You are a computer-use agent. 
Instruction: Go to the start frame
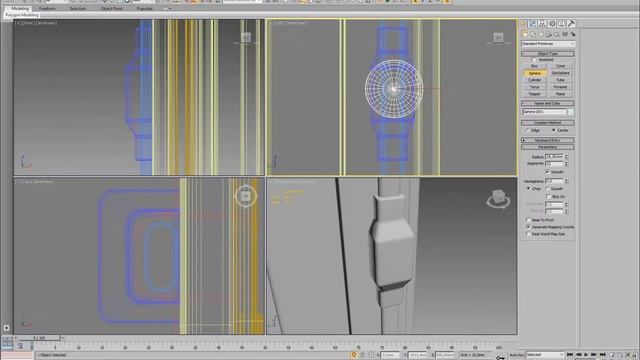point(570,355)
